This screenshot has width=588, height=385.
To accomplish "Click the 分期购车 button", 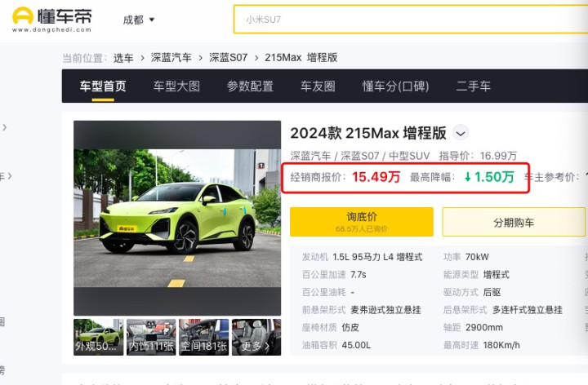I will 514,222.
